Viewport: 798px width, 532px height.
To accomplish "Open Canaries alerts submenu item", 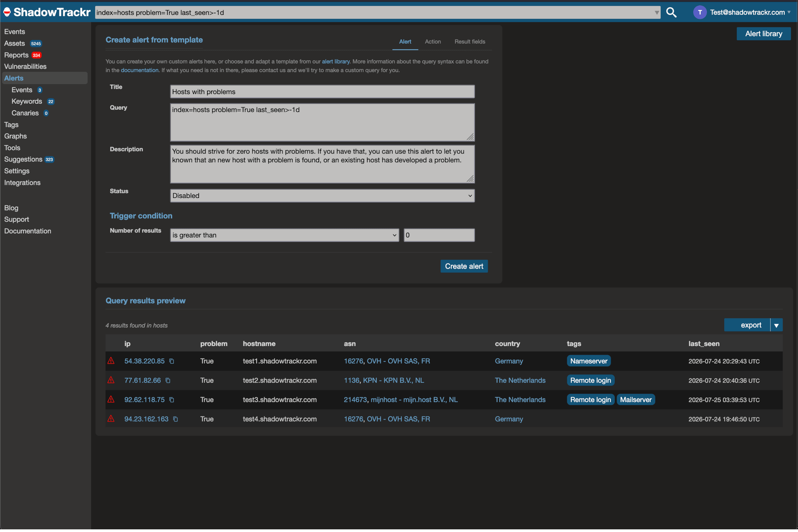I will (x=25, y=113).
